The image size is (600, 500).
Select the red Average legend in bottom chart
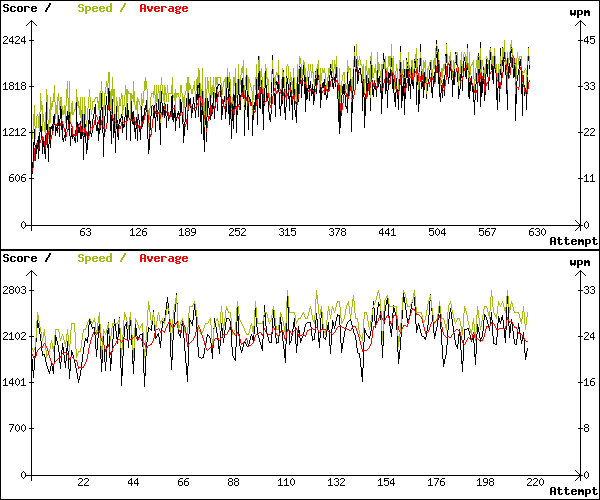[x=163, y=258]
